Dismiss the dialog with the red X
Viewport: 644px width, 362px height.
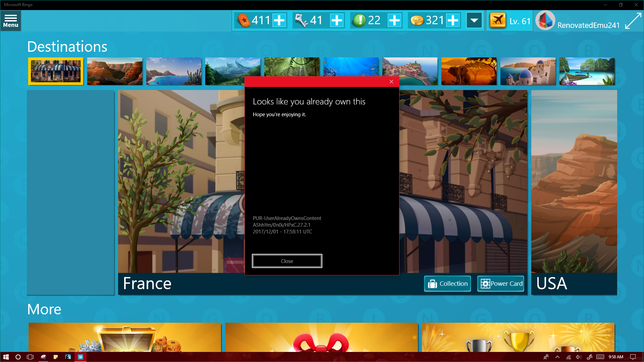pyautogui.click(x=391, y=82)
